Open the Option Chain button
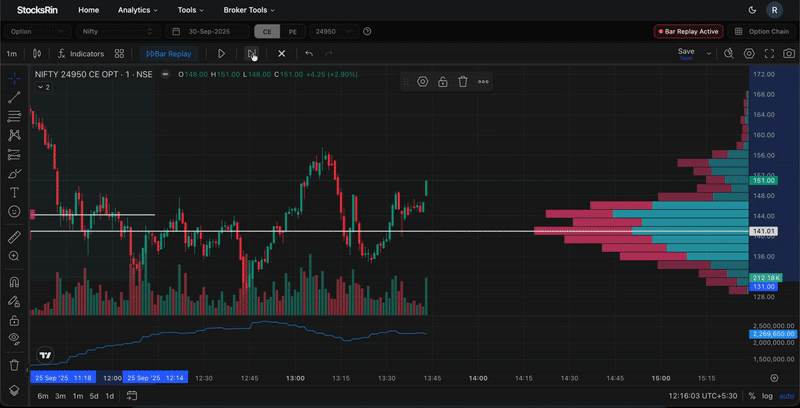 (763, 32)
